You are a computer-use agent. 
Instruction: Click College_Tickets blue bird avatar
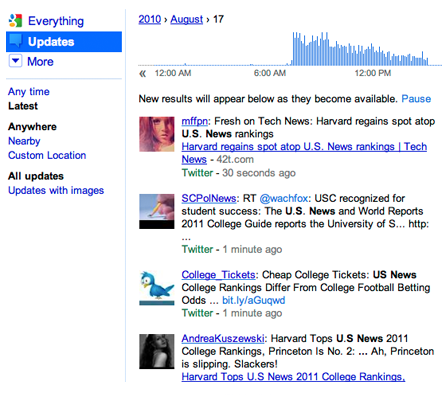157,288
